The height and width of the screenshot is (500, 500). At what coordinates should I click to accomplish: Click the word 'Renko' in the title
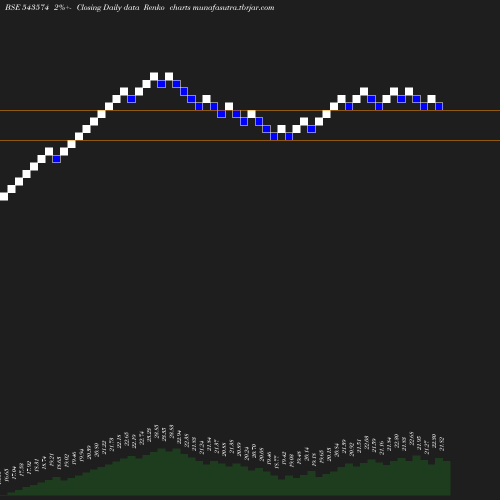[154, 7]
